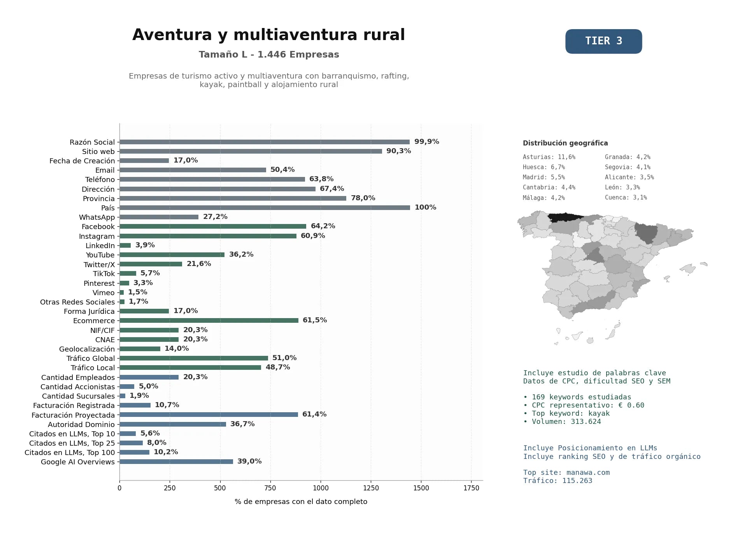Click the TikTok value '5,7%'
Screen dimensions: 747x560
[150, 273]
